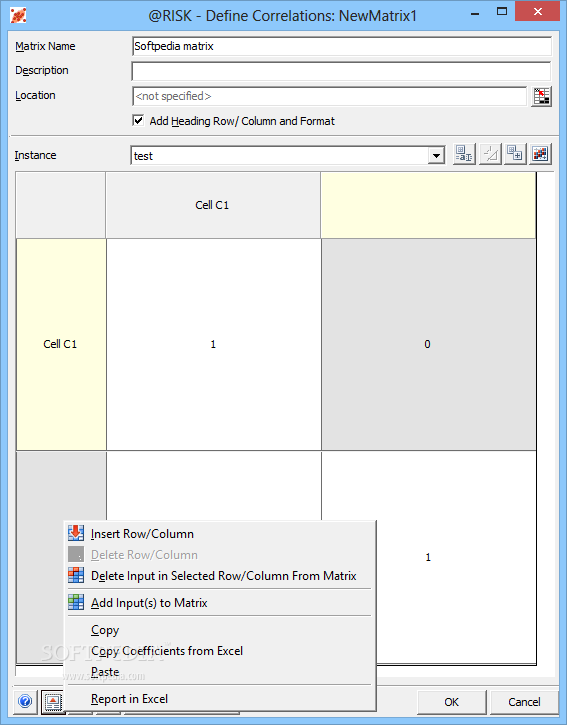The height and width of the screenshot is (725, 567).
Task: Click the greyed delete instance icon button
Action: pyautogui.click(x=490, y=154)
